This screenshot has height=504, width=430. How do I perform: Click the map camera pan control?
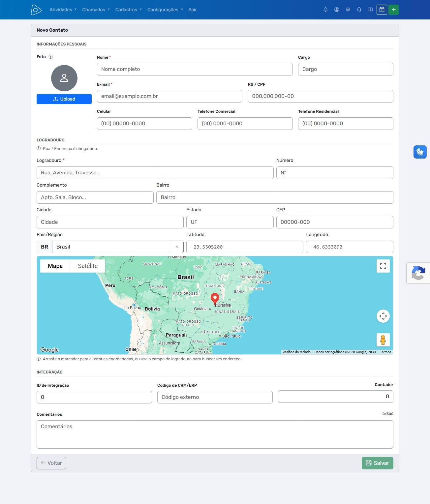[383, 316]
